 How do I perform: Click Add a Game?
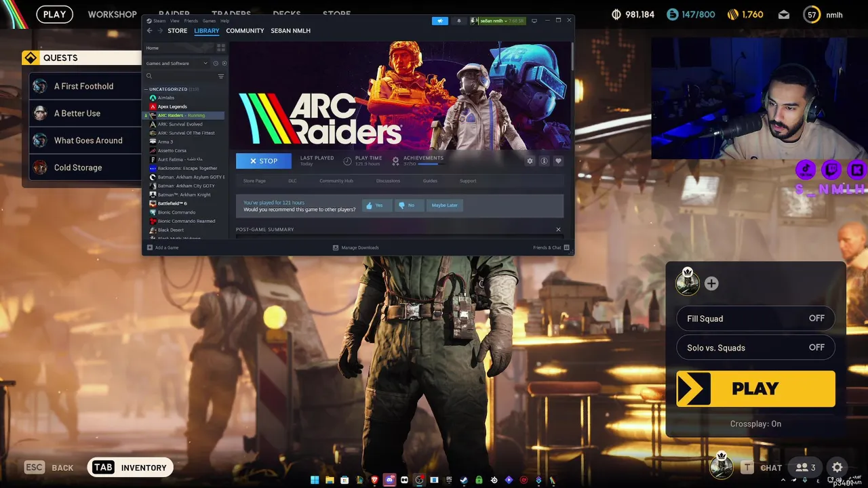click(163, 247)
